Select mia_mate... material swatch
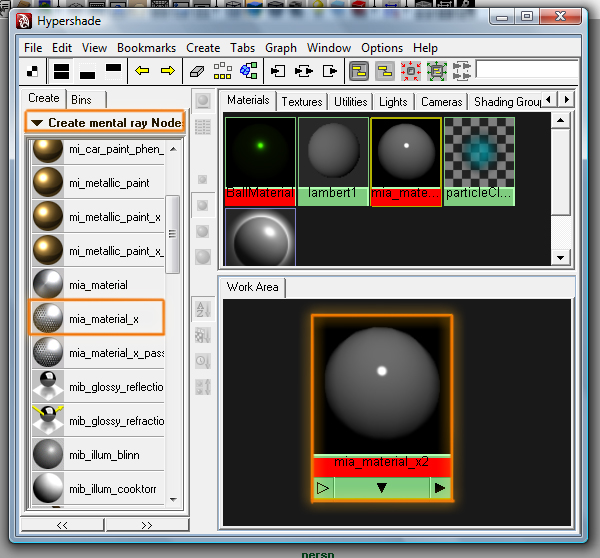Viewport: 600px width, 558px height. (406, 162)
